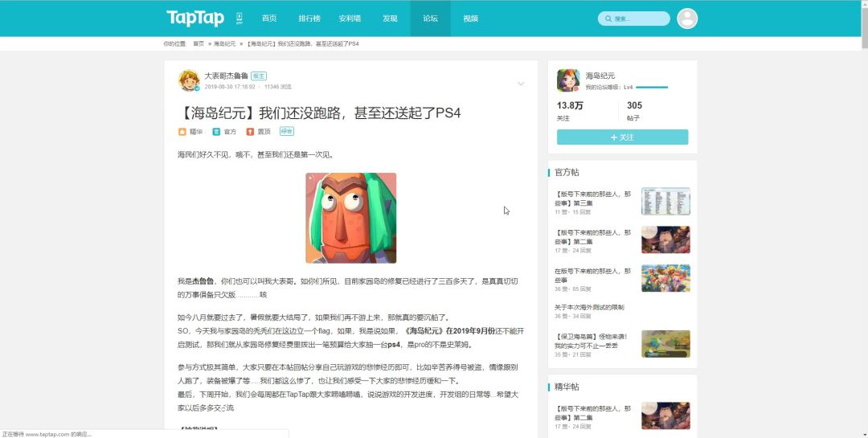
Task: Open the 发现 navigation tab
Action: (x=390, y=18)
